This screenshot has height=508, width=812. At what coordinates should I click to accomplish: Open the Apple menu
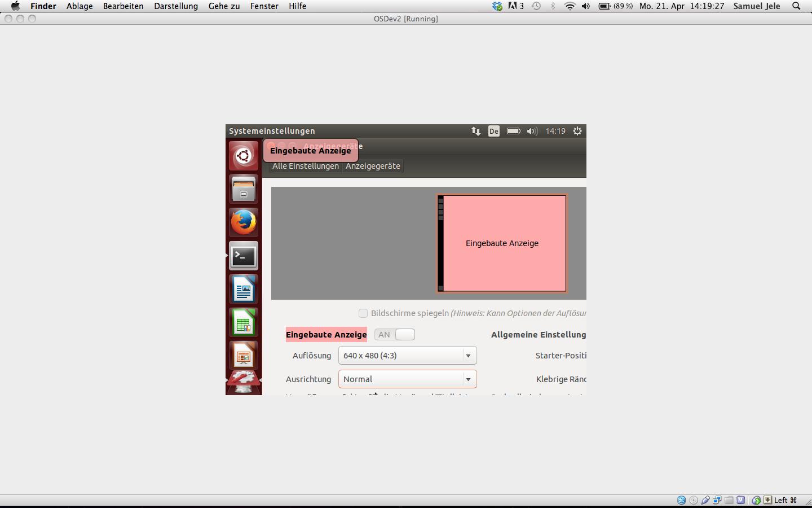click(x=15, y=6)
